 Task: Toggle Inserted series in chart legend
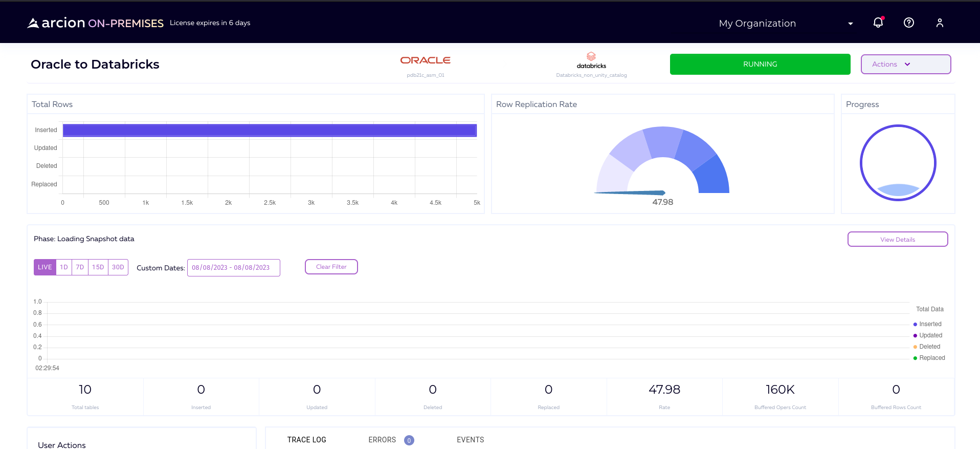(927, 324)
